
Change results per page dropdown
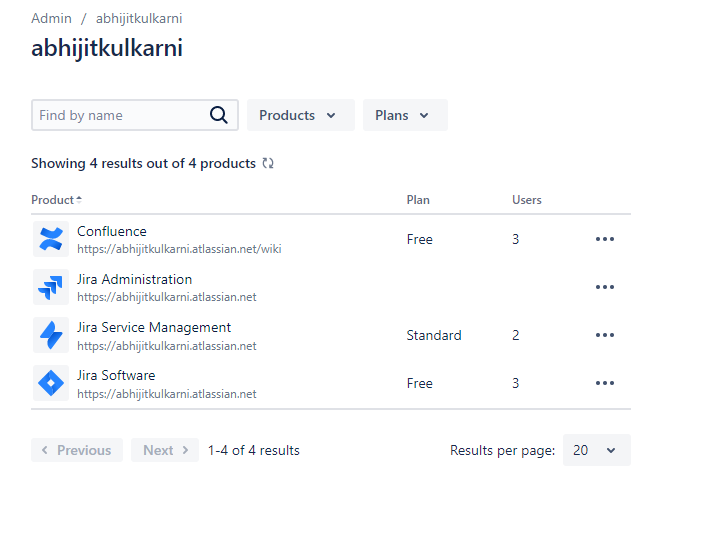point(597,450)
